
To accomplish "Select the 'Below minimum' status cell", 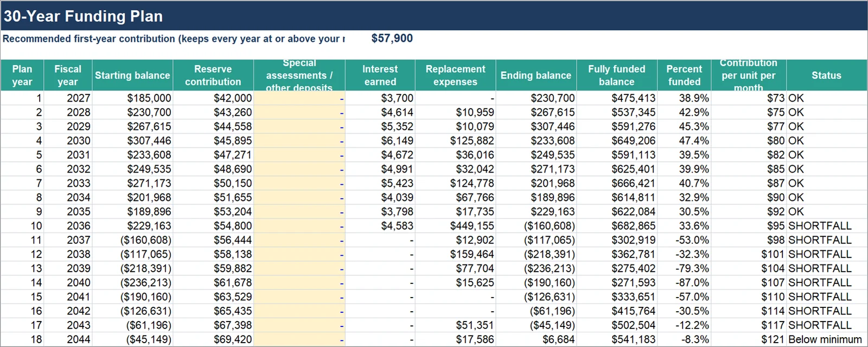I will pyautogui.click(x=826, y=339).
